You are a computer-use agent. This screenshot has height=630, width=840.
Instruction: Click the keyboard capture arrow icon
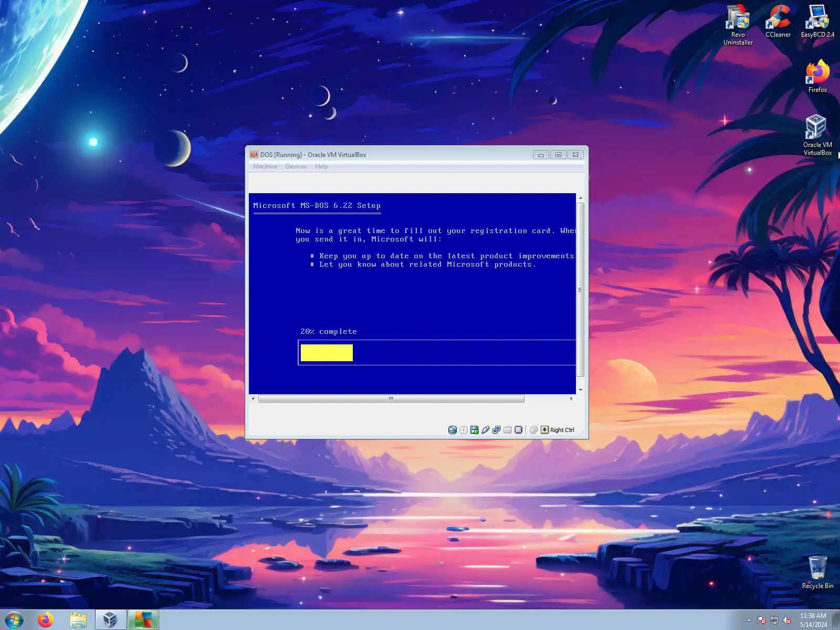545,430
